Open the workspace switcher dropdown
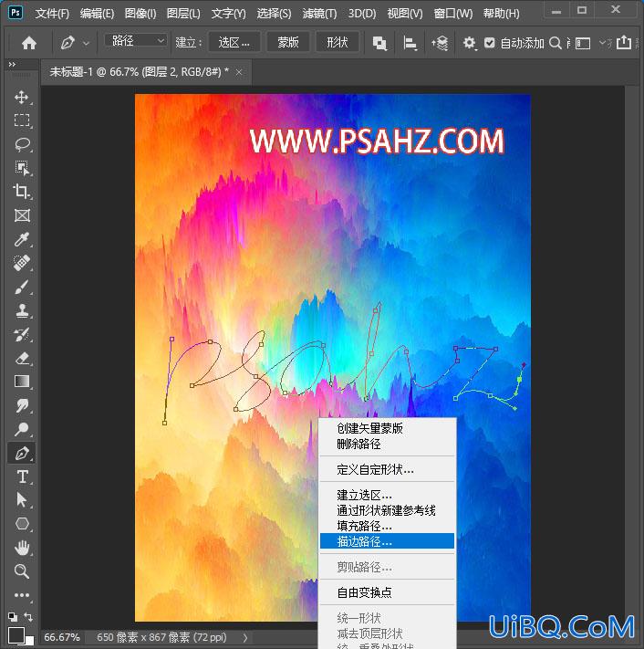The image size is (644, 649). click(x=602, y=43)
